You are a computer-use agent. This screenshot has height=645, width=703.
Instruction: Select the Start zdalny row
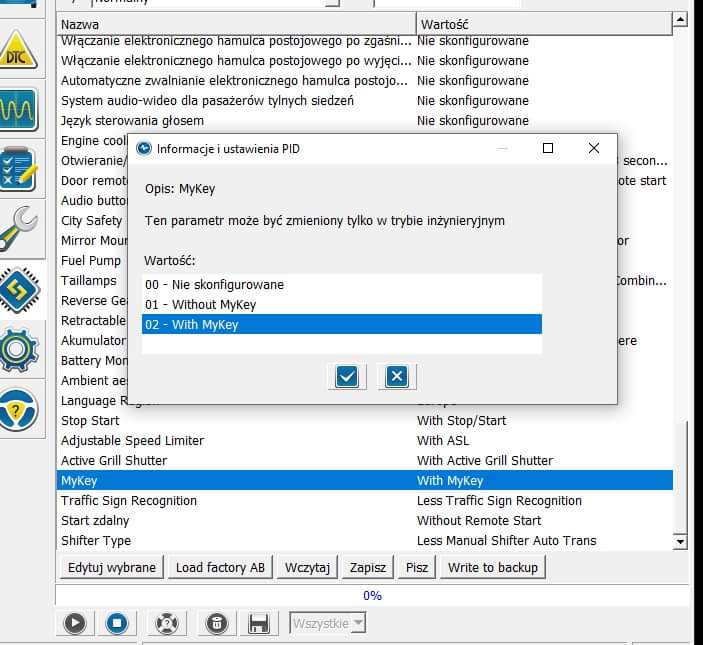(365, 520)
